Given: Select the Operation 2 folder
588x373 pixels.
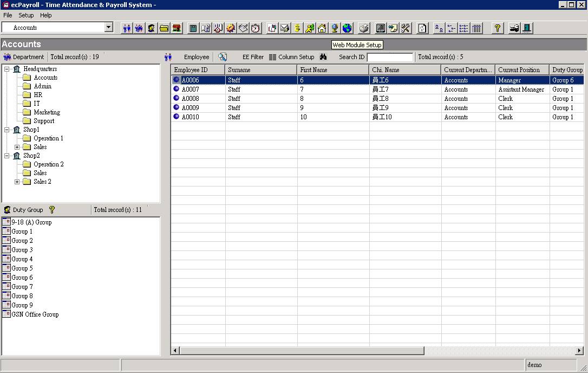Looking at the screenshot, I should pos(48,164).
